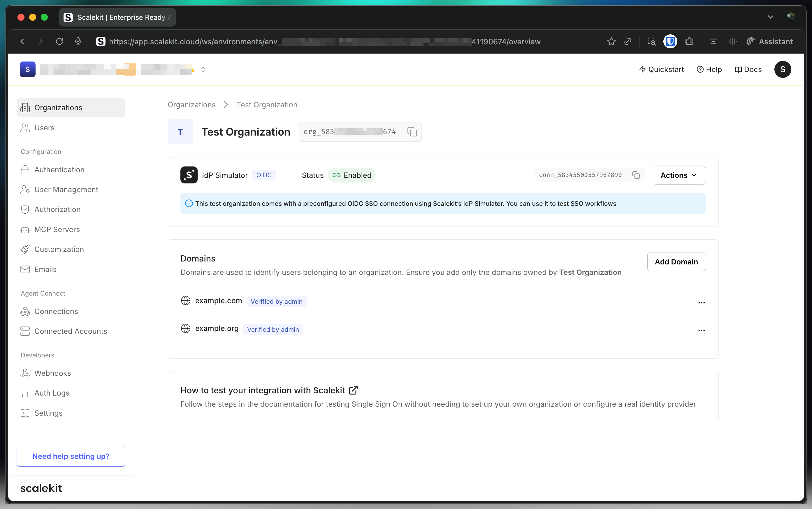Copy the organization ID to clipboard
The height and width of the screenshot is (509, 812).
[x=412, y=132]
